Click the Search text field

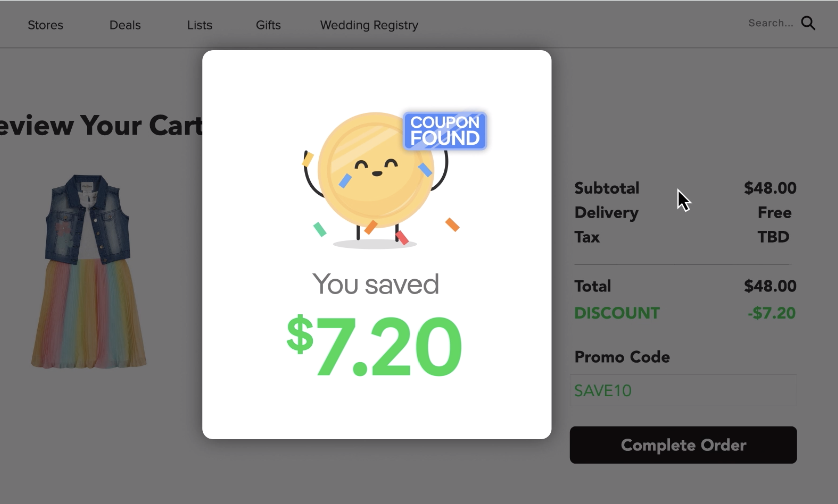point(771,23)
